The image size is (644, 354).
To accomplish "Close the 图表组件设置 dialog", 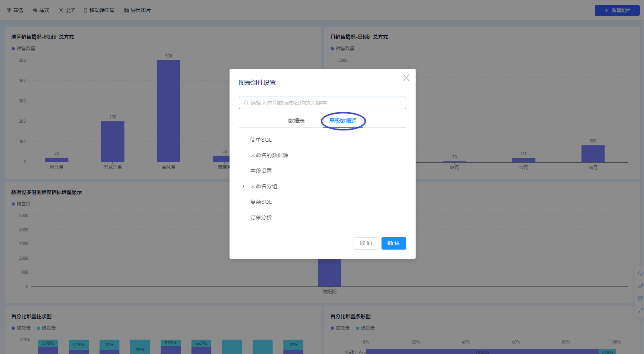I will click(x=406, y=78).
